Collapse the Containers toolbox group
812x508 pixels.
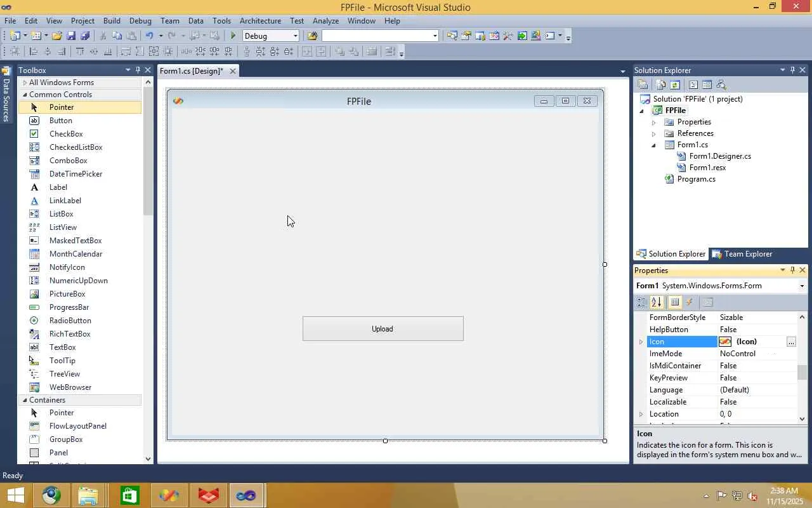25,400
